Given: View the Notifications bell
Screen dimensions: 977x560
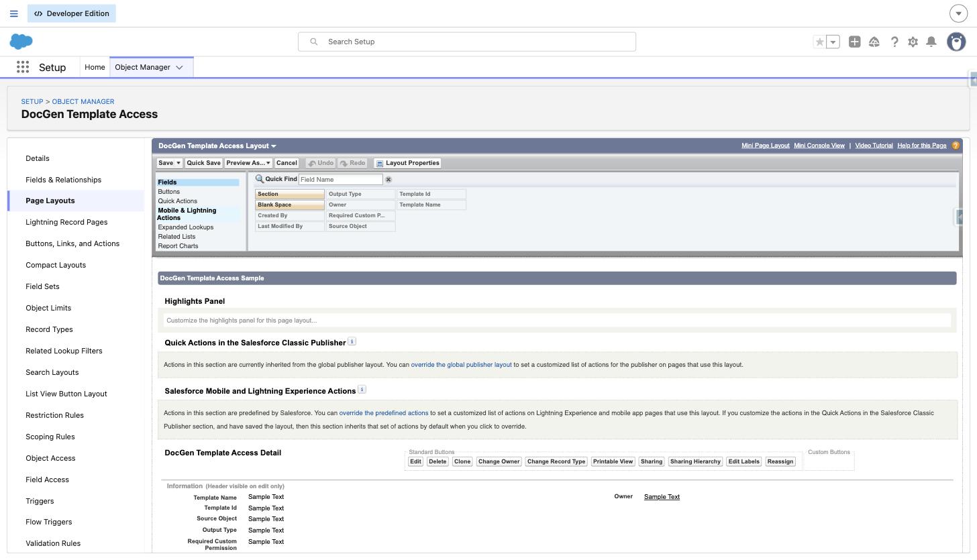Looking at the screenshot, I should coord(931,42).
